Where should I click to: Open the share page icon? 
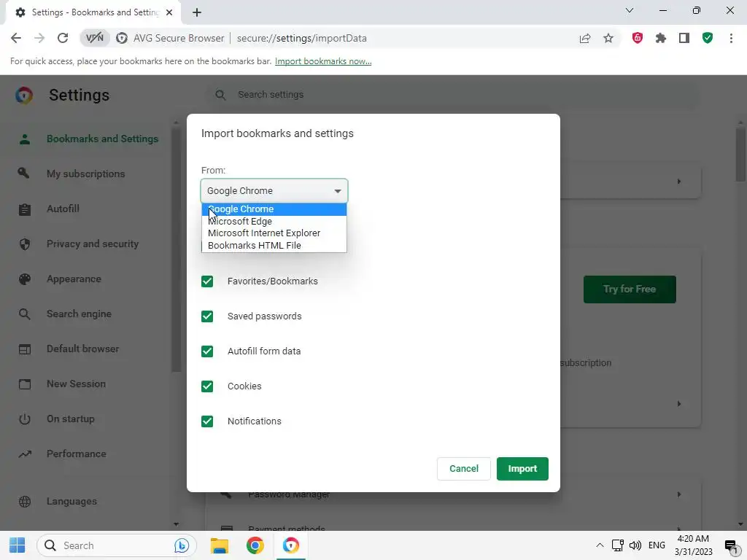pyautogui.click(x=585, y=38)
